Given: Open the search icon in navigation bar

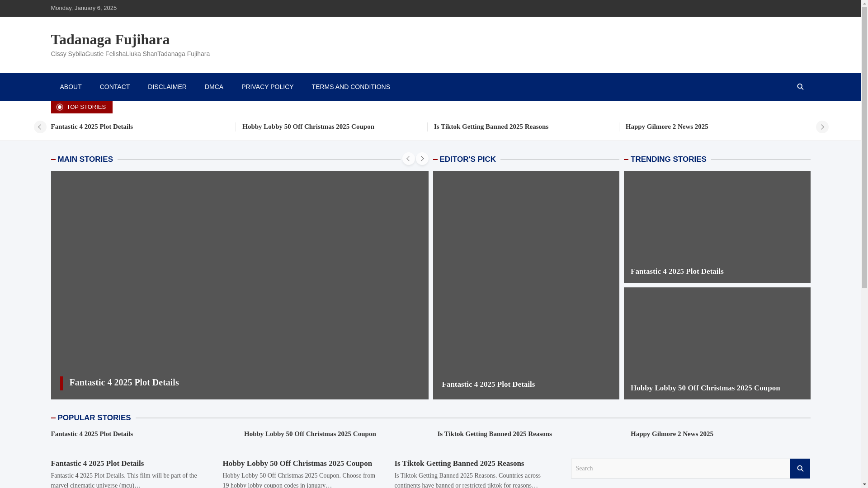Looking at the screenshot, I should [x=800, y=87].
